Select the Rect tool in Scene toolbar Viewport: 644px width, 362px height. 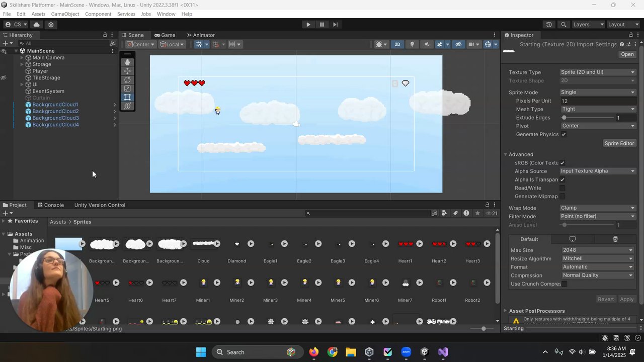pos(127,97)
